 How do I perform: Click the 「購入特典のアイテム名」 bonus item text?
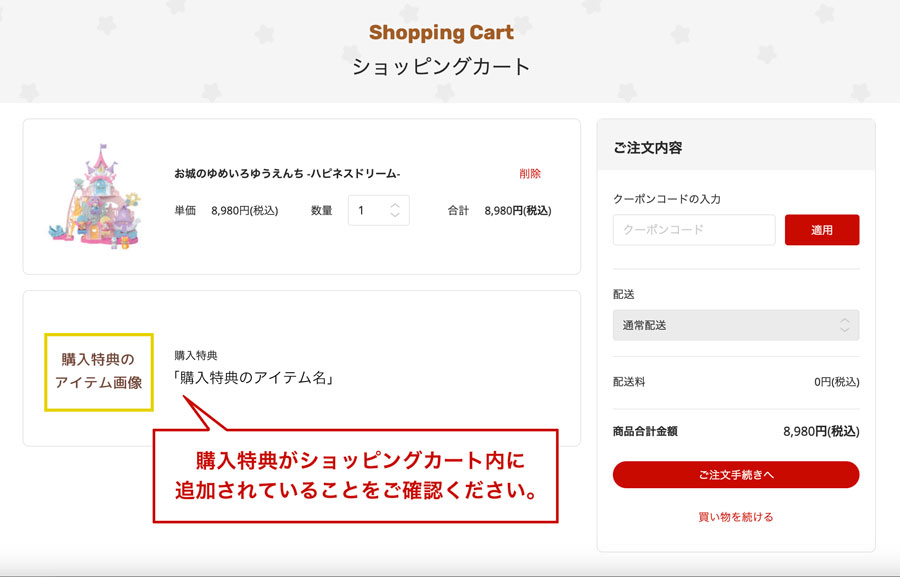pos(254,378)
